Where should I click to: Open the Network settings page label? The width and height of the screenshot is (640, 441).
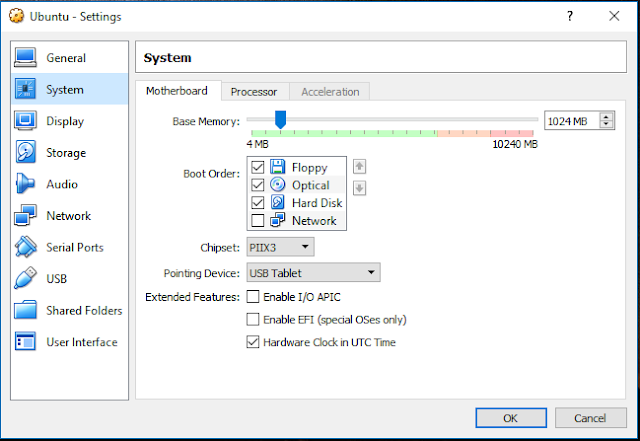(69, 216)
